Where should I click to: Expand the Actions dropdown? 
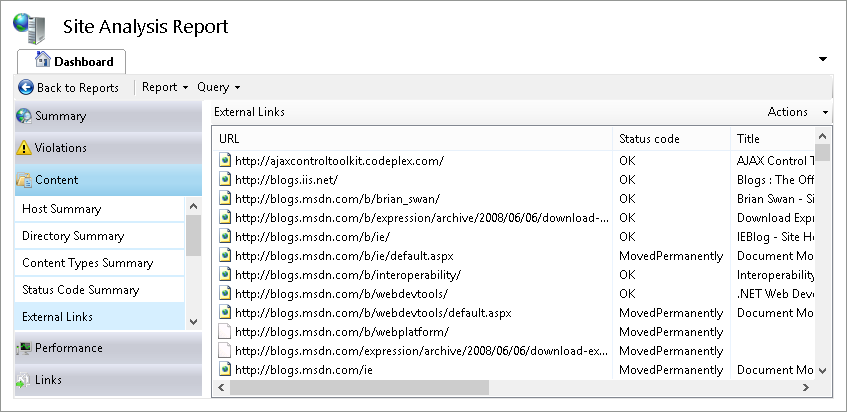point(797,112)
